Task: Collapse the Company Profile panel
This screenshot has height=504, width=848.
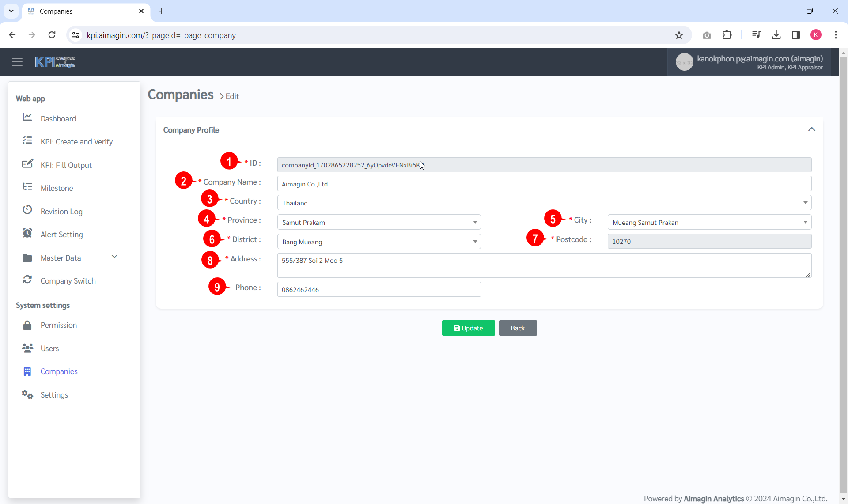Action: tap(811, 129)
